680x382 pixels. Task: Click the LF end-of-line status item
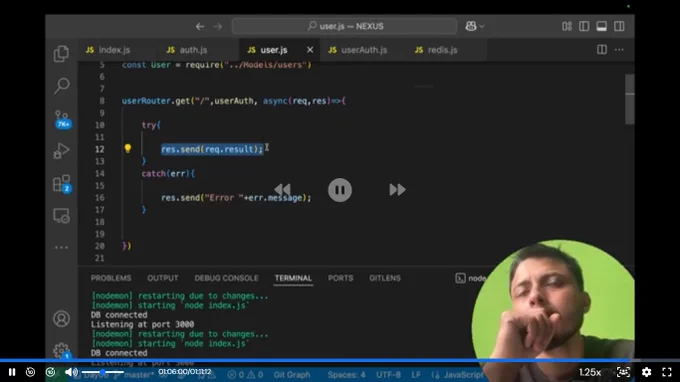(416, 375)
